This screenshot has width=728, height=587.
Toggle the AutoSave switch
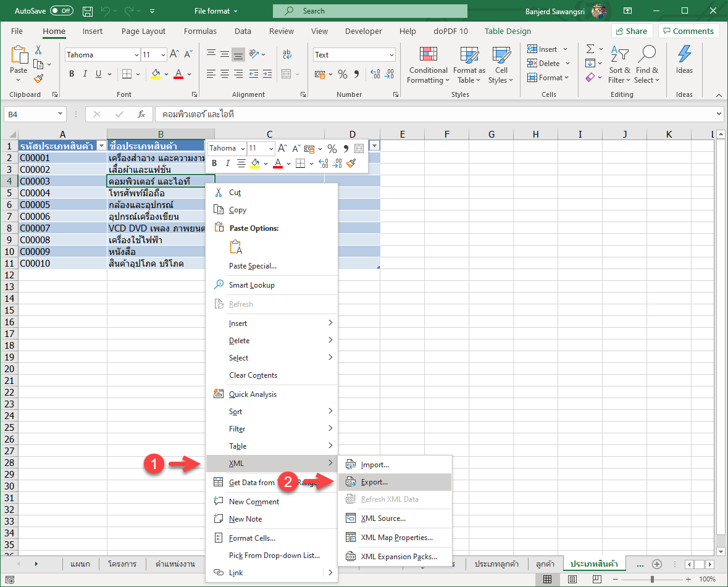pyautogui.click(x=62, y=10)
